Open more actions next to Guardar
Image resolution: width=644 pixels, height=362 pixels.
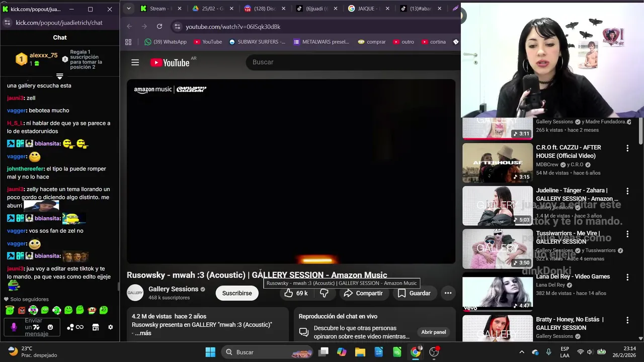coord(448,293)
